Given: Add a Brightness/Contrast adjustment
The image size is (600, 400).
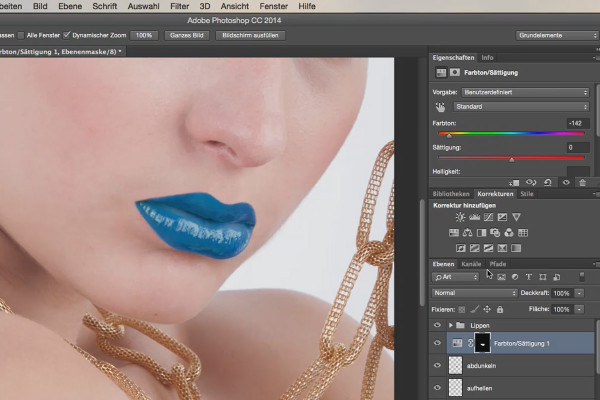Looking at the screenshot, I should [x=460, y=217].
